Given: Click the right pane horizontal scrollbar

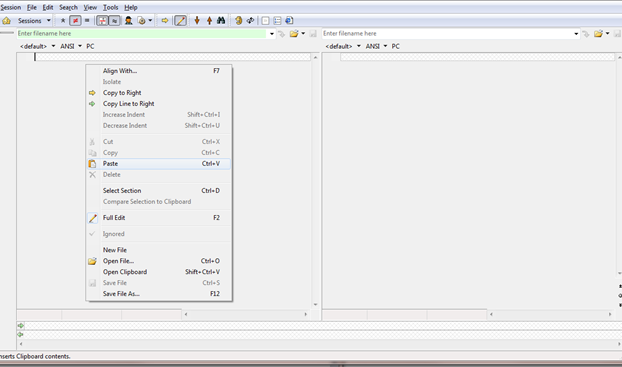Looking at the screenshot, I should (550, 314).
